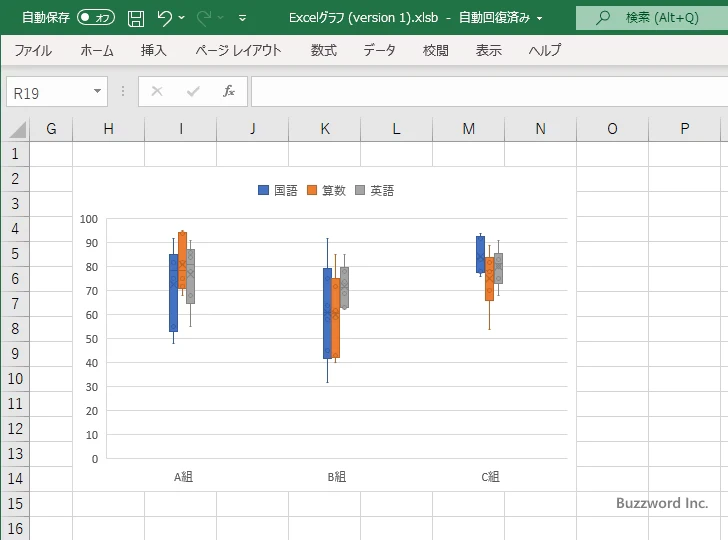Open the Undo history dropdown arrow

coord(182,18)
